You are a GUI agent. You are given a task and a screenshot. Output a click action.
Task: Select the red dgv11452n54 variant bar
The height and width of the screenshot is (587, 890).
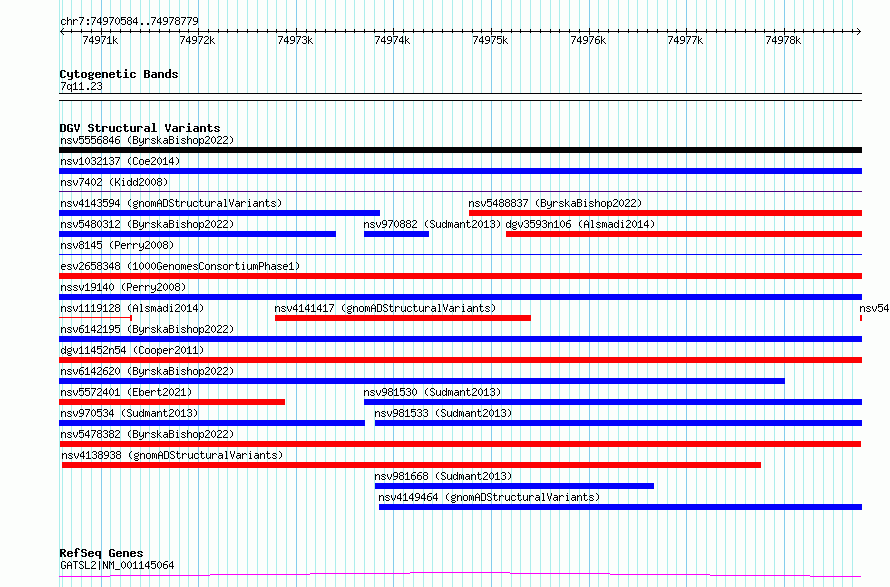(460, 360)
